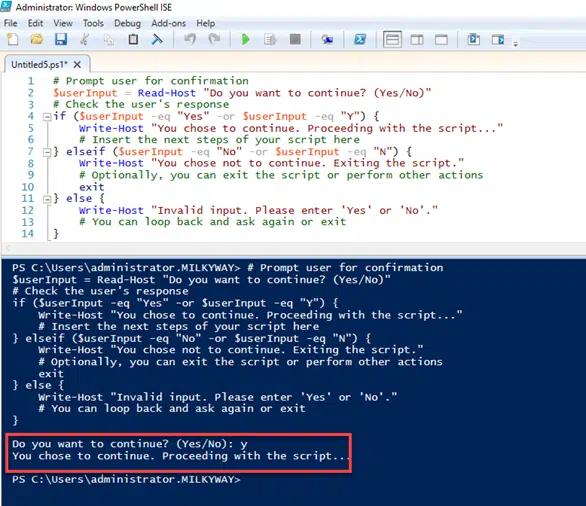Viewport: 586px width, 506px height.
Task: Click console line 'Do you want to continue? (Yes/No): y'
Action: [130, 444]
